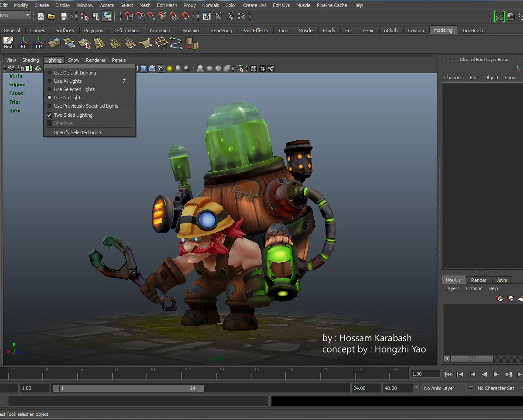Enable snap to curves magnet
The width and height of the screenshot is (523, 420).
[140, 16]
